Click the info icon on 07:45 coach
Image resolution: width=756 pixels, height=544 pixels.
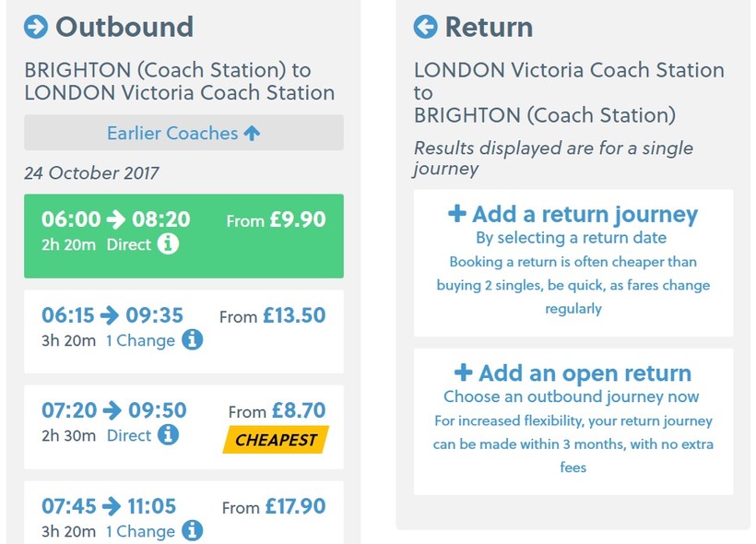click(x=192, y=531)
